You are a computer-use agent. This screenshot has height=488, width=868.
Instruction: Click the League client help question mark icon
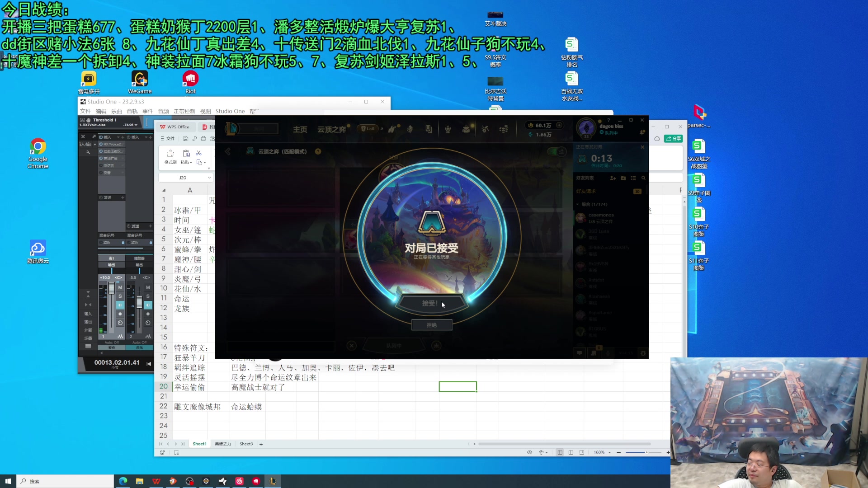609,120
